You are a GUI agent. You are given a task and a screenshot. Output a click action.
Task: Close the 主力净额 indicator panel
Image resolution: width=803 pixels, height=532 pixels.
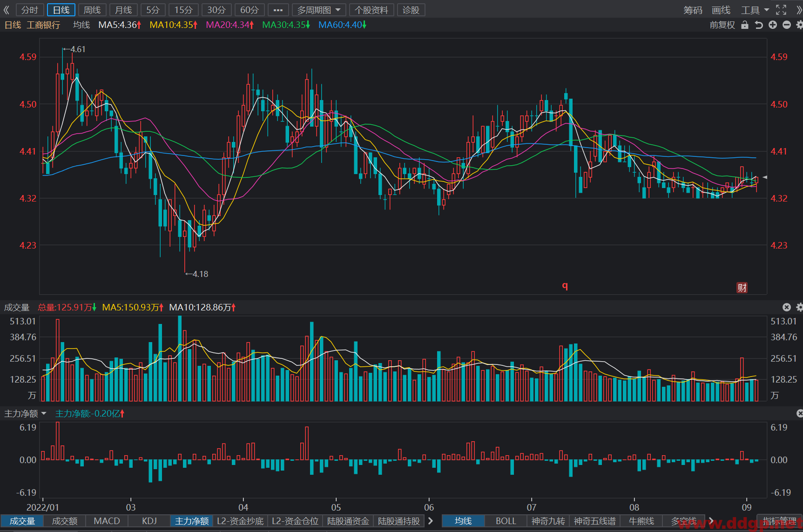click(800, 413)
